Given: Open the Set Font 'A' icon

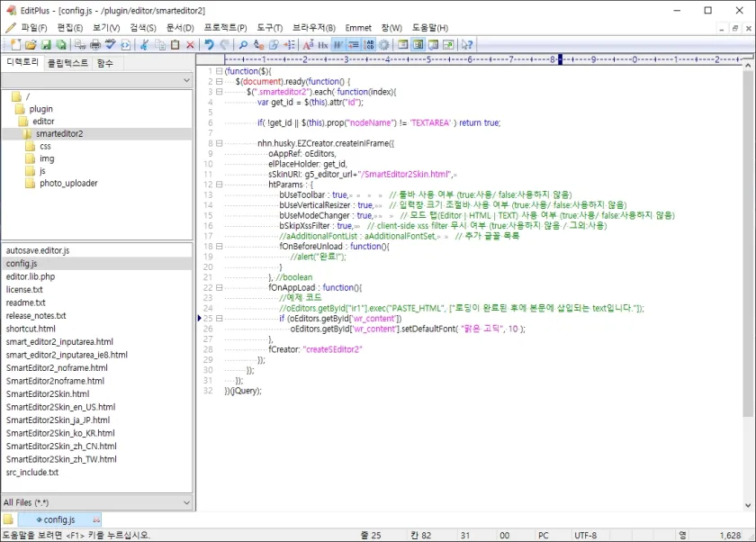Looking at the screenshot, I should coord(308,45).
